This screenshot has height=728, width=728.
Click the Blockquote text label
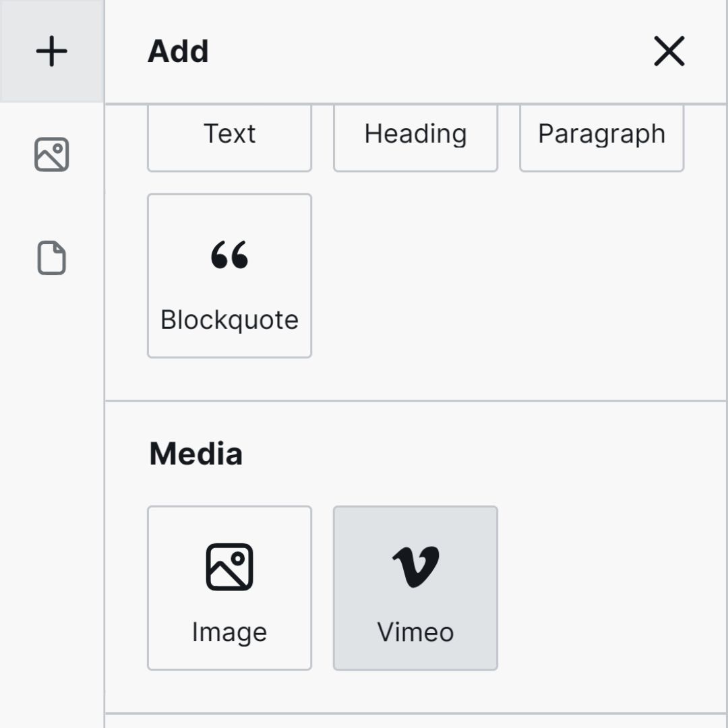229,320
